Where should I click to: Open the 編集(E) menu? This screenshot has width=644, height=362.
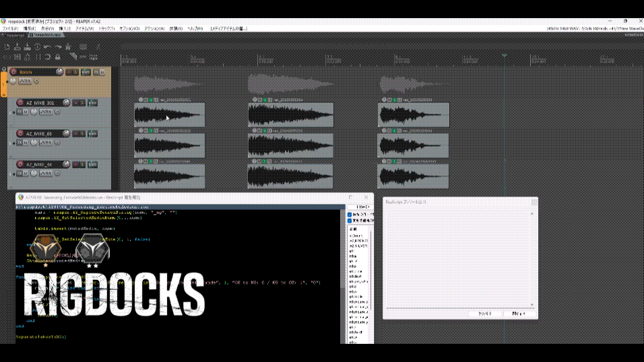[x=30, y=29]
